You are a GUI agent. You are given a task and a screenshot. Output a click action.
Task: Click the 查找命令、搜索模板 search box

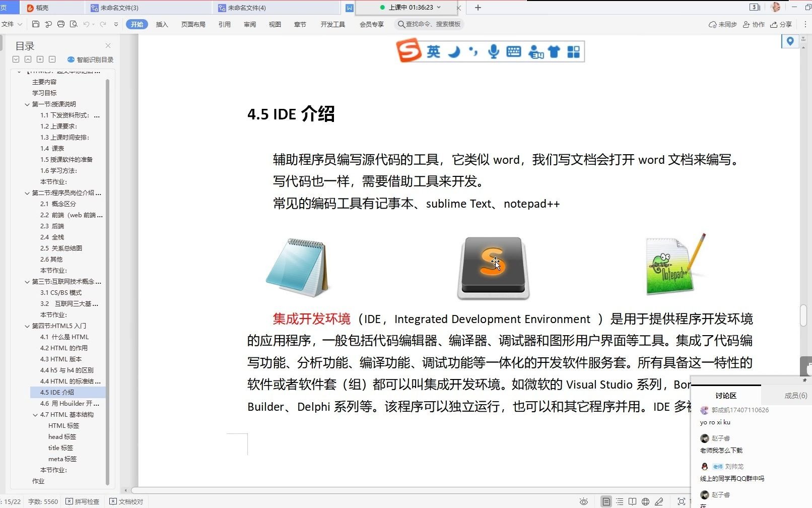[x=429, y=24]
